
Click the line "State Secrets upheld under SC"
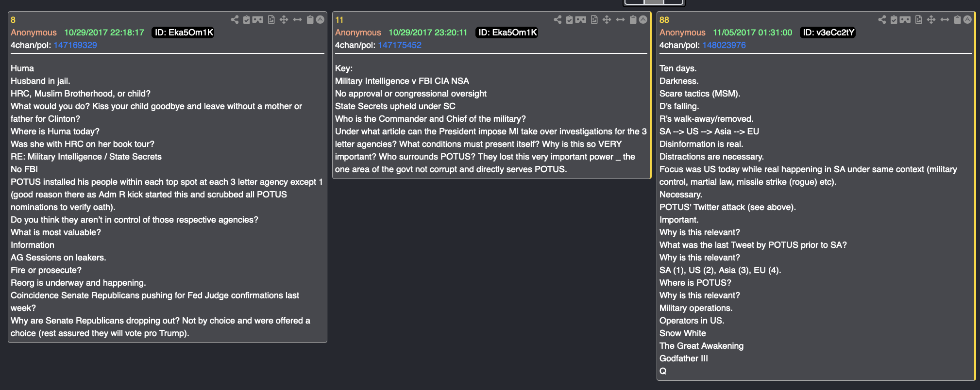click(395, 106)
